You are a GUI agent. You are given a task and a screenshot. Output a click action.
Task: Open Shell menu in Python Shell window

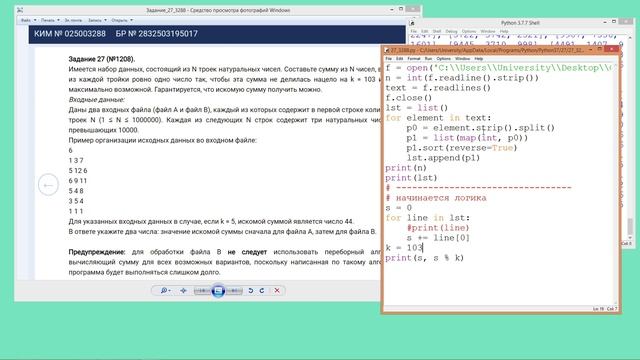[x=437, y=31]
